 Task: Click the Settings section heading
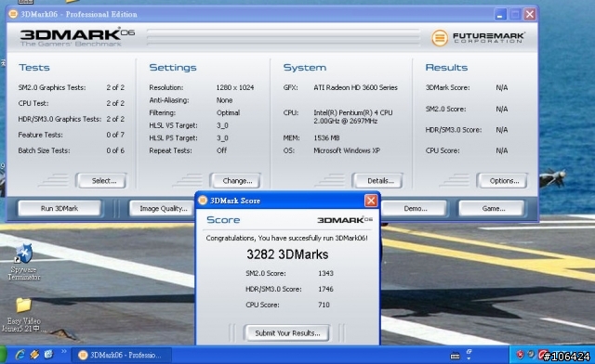pyautogui.click(x=173, y=68)
